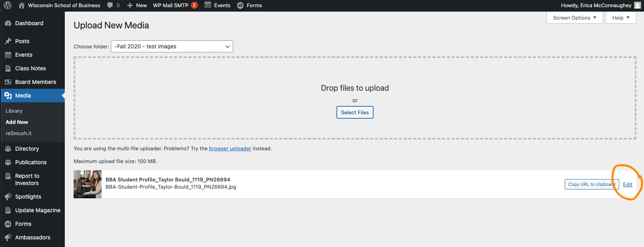Viewport: 644px width, 247px height.
Task: Click the Spotlights megaphone icon
Action: [x=8, y=197]
